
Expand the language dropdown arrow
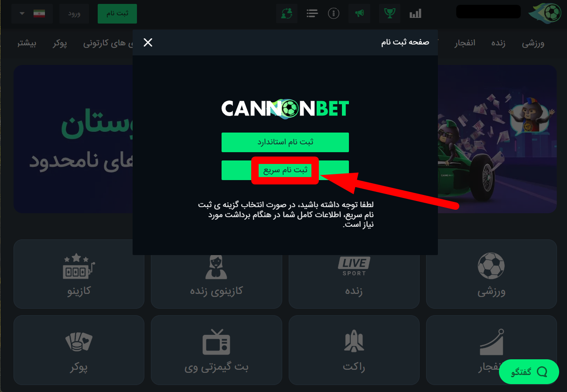click(22, 14)
